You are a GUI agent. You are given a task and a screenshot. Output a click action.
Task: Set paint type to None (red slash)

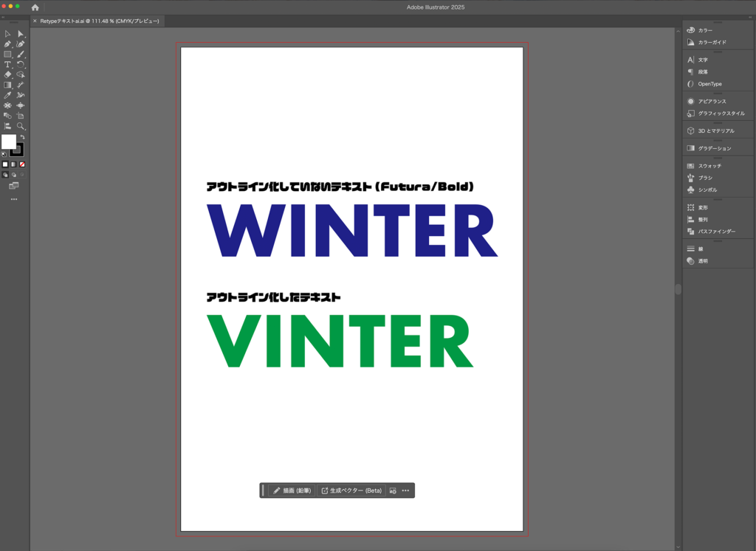tap(21, 164)
